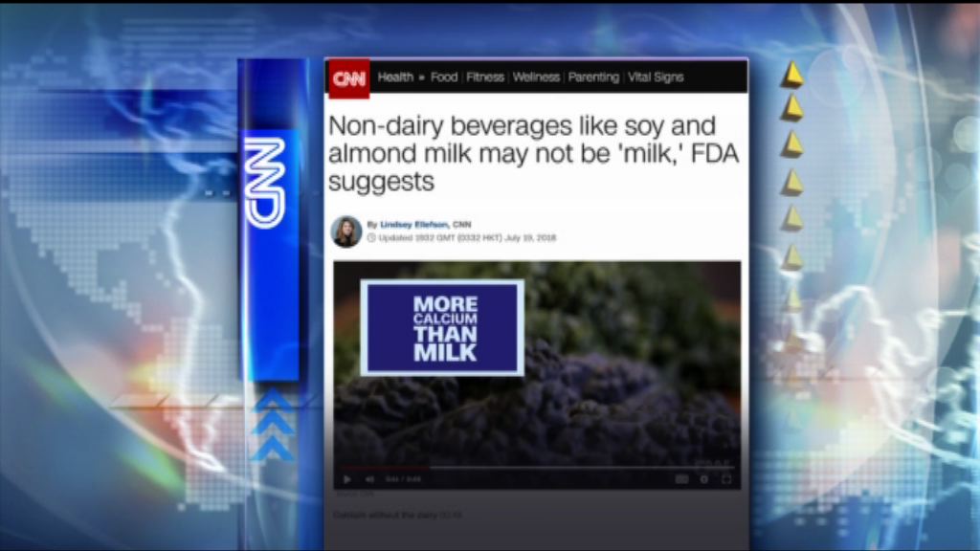This screenshot has width=980, height=551.
Task: Click the vertical CNN logo on blue banner
Action: click(265, 183)
